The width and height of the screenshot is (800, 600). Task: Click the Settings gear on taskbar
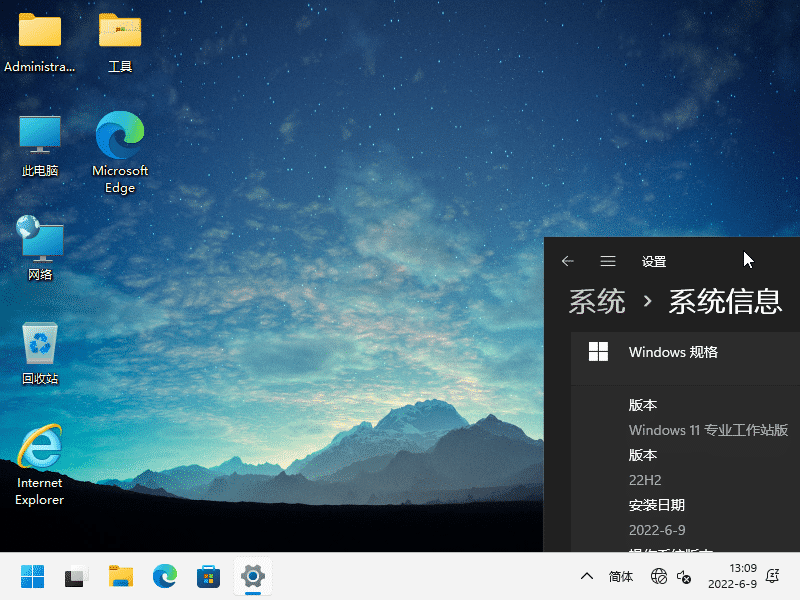click(253, 576)
